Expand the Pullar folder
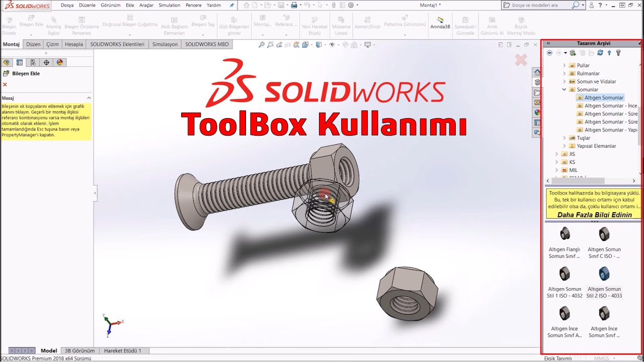This screenshot has height=362, width=644. tap(565, 65)
